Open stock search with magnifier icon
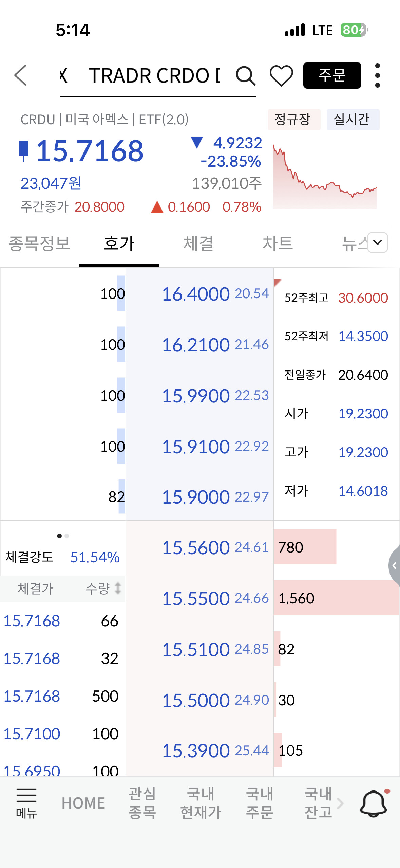Viewport: 400px width, 868px height. pyautogui.click(x=245, y=75)
